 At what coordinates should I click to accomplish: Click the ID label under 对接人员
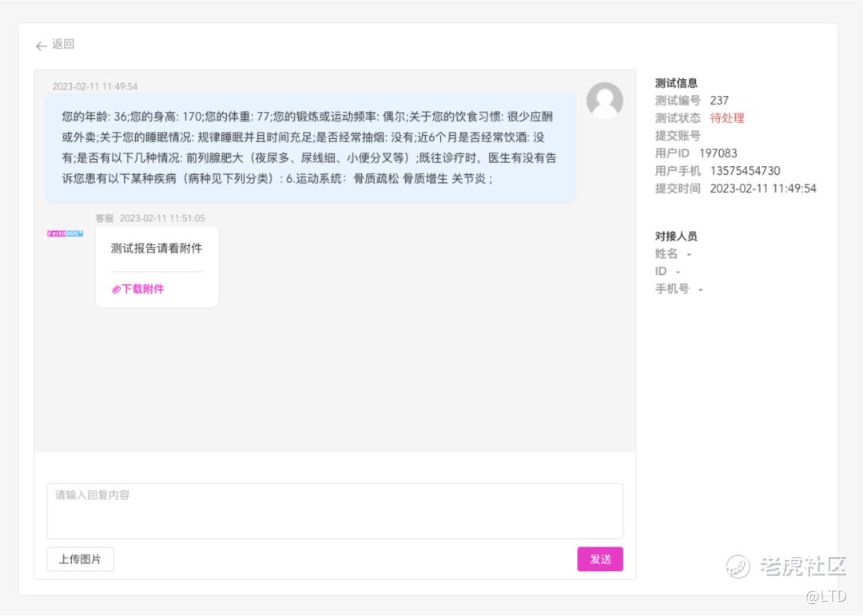pos(661,272)
